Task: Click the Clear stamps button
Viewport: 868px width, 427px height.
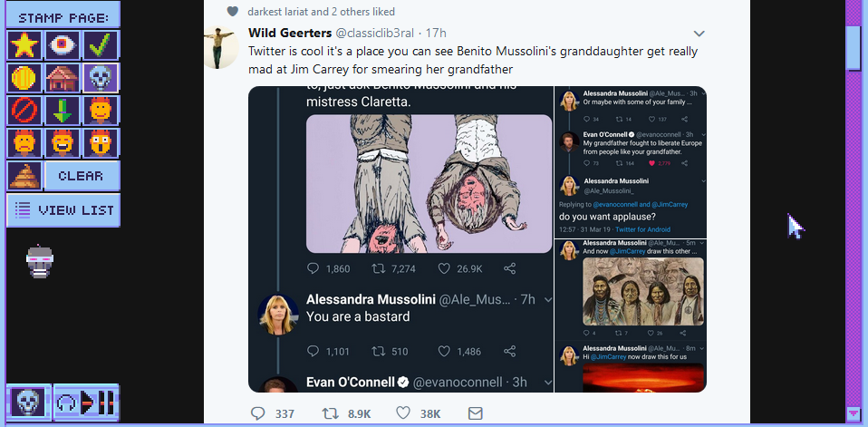Action: click(81, 175)
